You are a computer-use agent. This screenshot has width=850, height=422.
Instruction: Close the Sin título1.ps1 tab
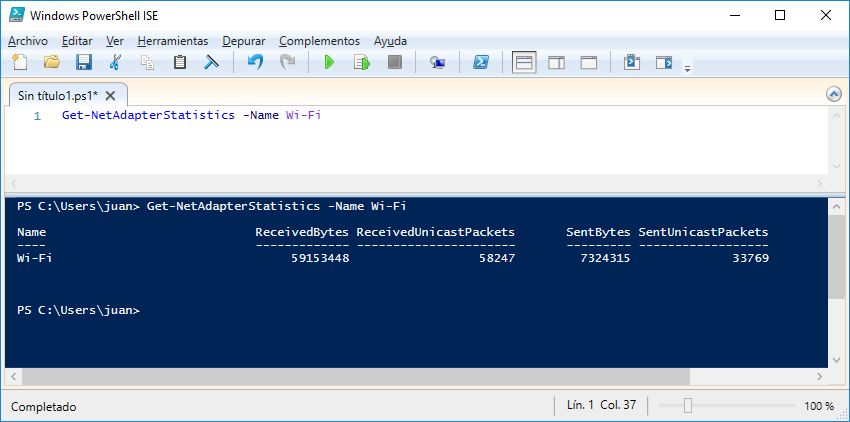point(110,96)
